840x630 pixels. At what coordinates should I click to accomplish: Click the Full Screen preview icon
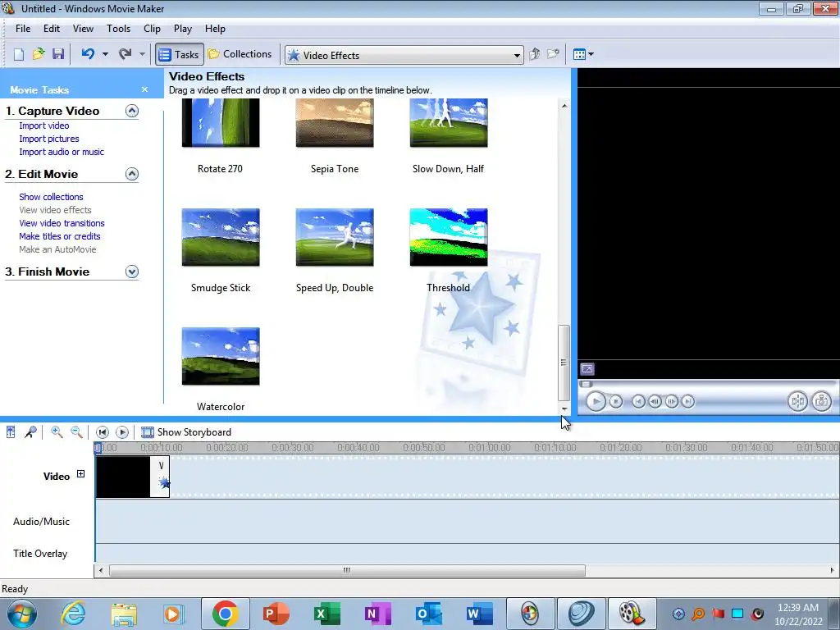[587, 369]
